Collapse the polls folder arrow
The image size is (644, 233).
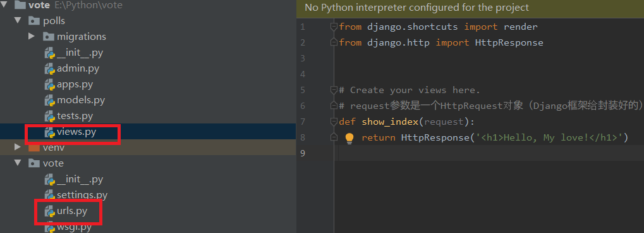17,20
